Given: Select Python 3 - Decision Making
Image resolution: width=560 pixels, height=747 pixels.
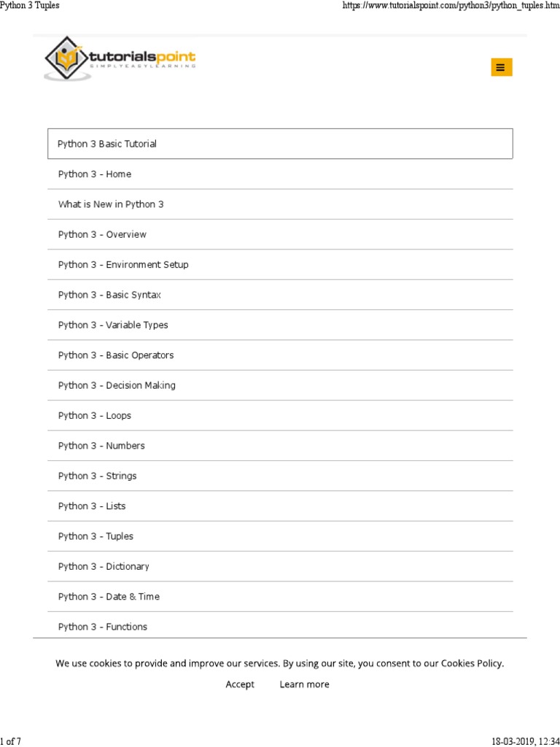Looking at the screenshot, I should (x=117, y=385).
